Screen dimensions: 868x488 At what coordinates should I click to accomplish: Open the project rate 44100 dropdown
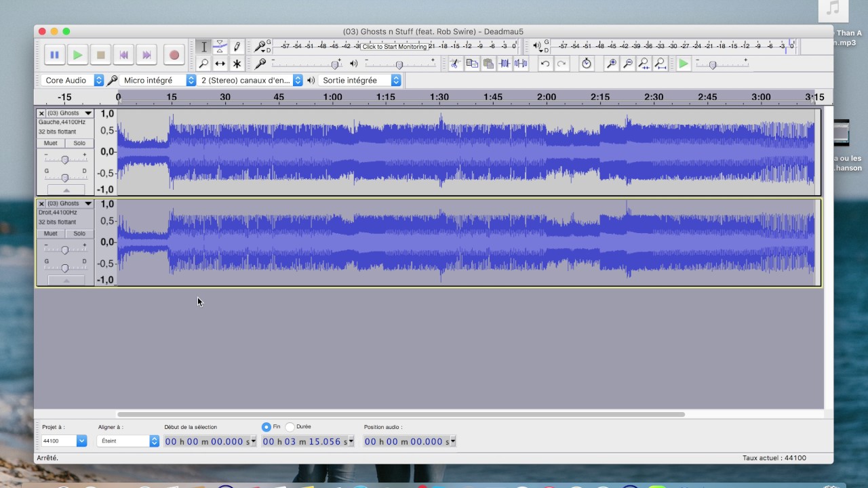click(64, 441)
